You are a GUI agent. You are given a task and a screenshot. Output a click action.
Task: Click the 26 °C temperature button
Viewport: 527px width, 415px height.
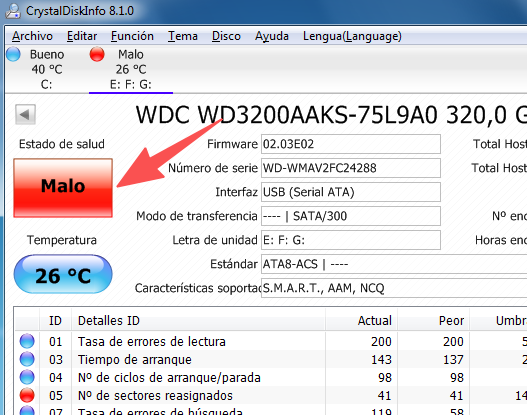[x=63, y=274]
